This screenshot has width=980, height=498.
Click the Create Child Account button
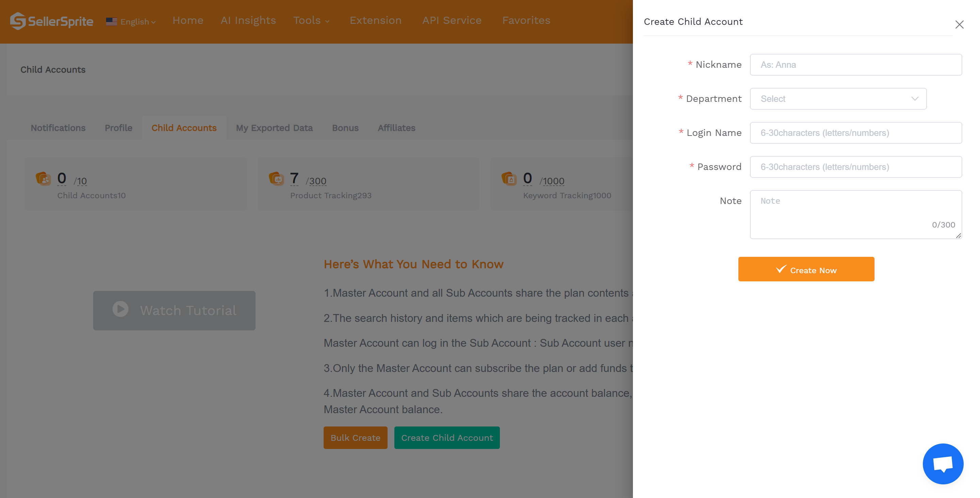(x=447, y=437)
